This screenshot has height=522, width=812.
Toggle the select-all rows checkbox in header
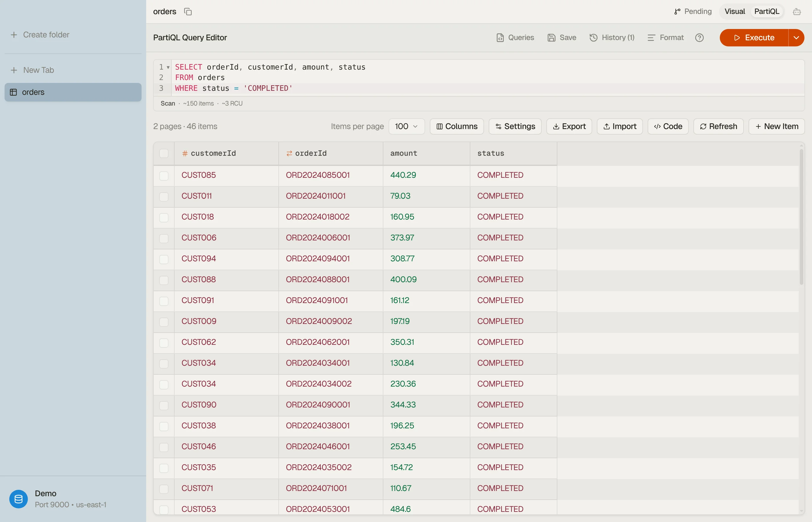click(x=164, y=153)
